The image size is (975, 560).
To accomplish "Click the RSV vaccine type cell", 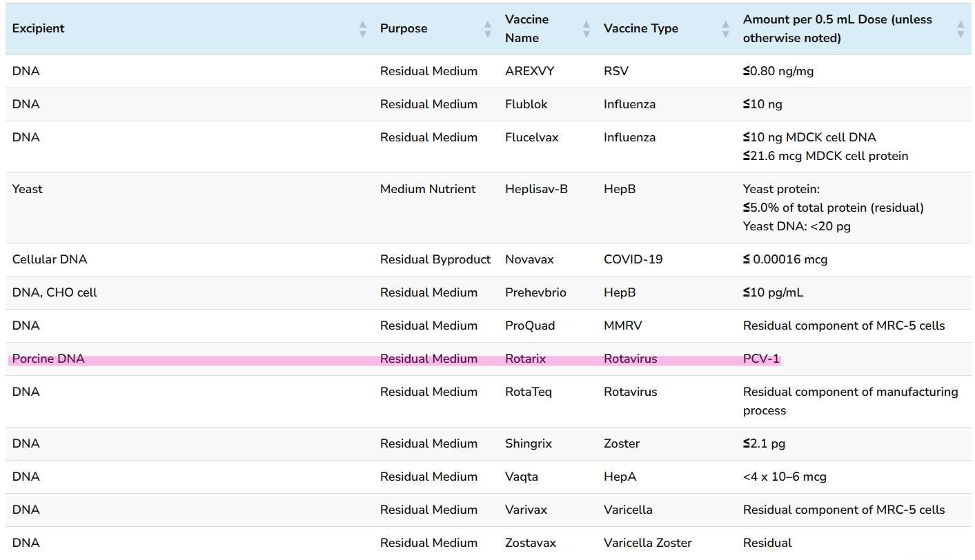I will coord(616,71).
